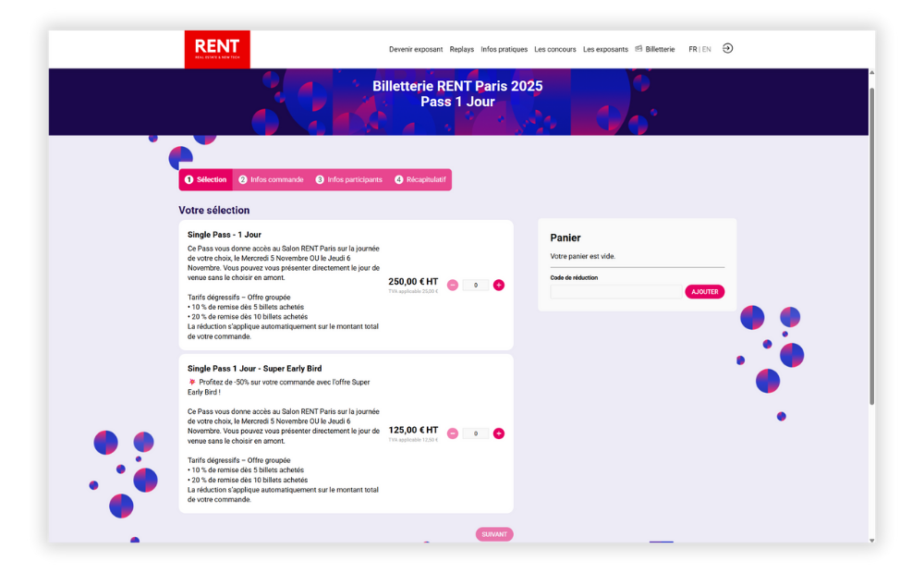Navigate to Les concours
Image resolution: width=924 pixels, height=573 pixels.
point(554,49)
